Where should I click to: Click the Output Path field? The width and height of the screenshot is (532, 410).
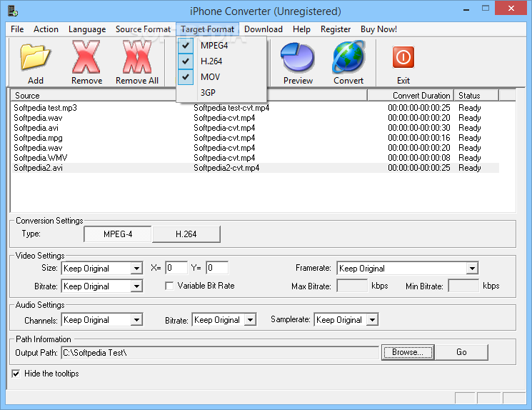click(220, 353)
